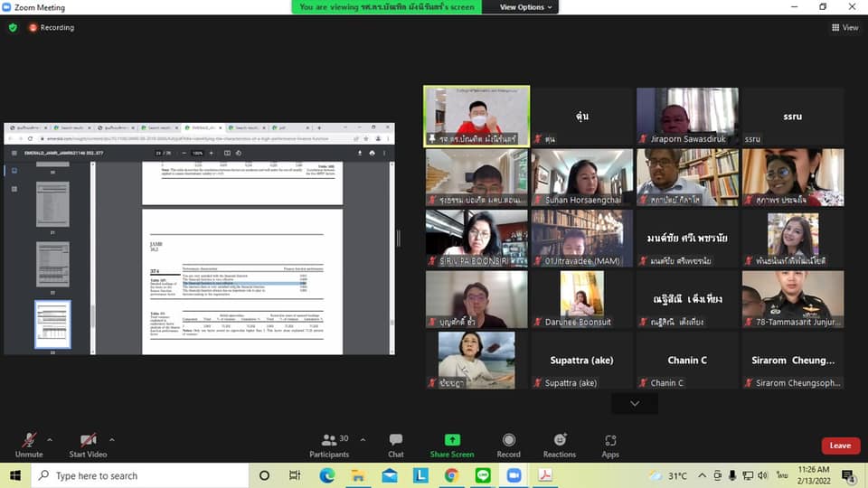The height and width of the screenshot is (488, 868).
Task: Click the green encryption shield icon
Action: pyautogui.click(x=13, y=28)
